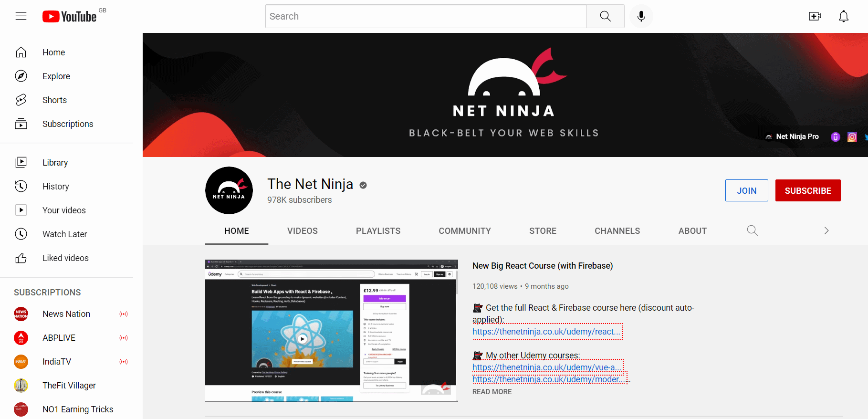Click the Net Ninja banner image
The height and width of the screenshot is (419, 868).
point(505,95)
